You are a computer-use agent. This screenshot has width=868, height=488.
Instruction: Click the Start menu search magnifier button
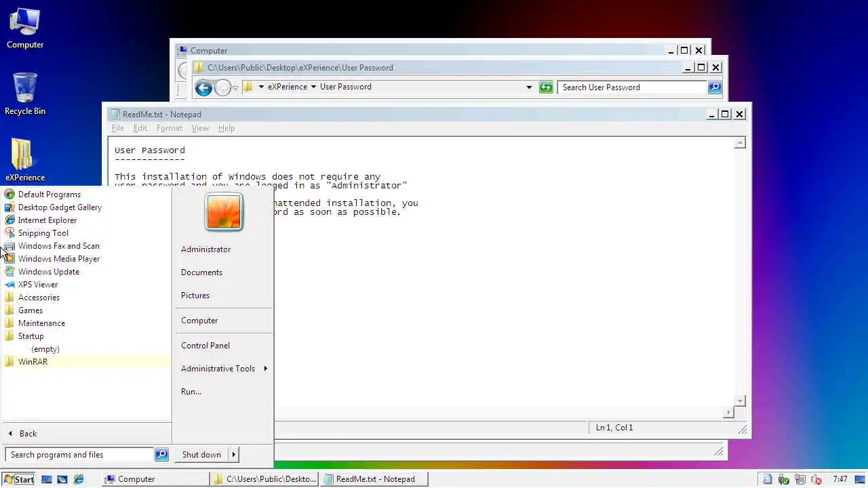(161, 455)
